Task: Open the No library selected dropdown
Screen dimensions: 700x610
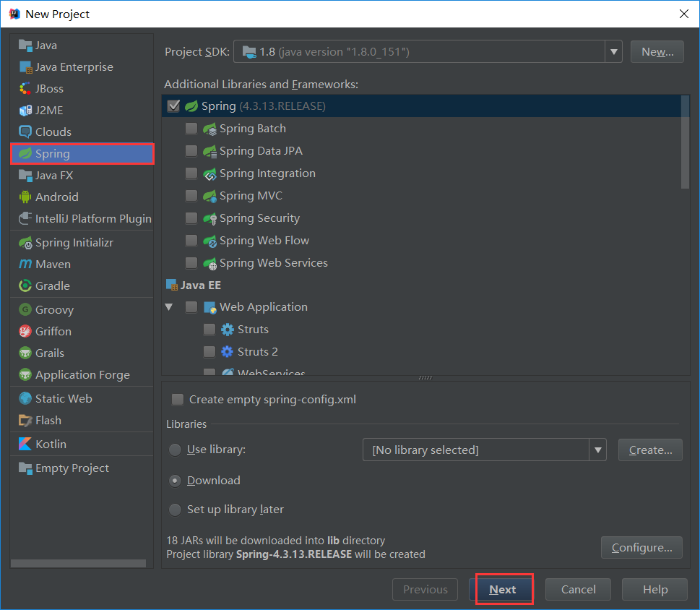Action: (x=598, y=450)
